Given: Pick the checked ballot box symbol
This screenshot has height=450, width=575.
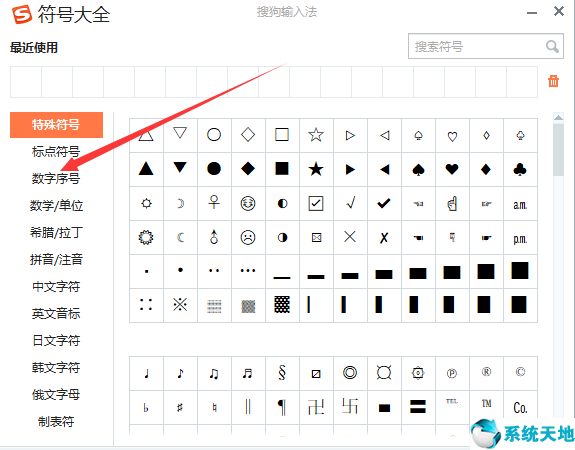Looking at the screenshot, I should tap(316, 203).
